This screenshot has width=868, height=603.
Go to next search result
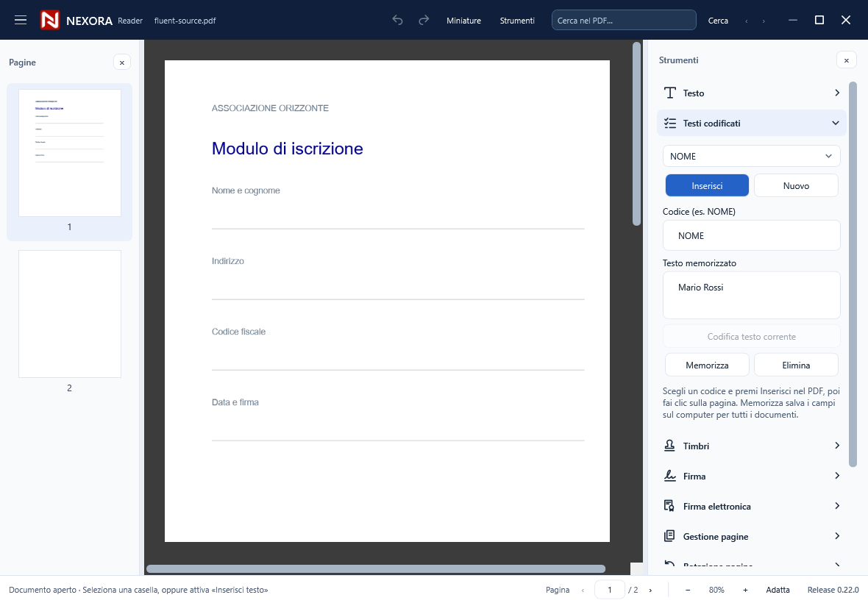click(x=764, y=21)
